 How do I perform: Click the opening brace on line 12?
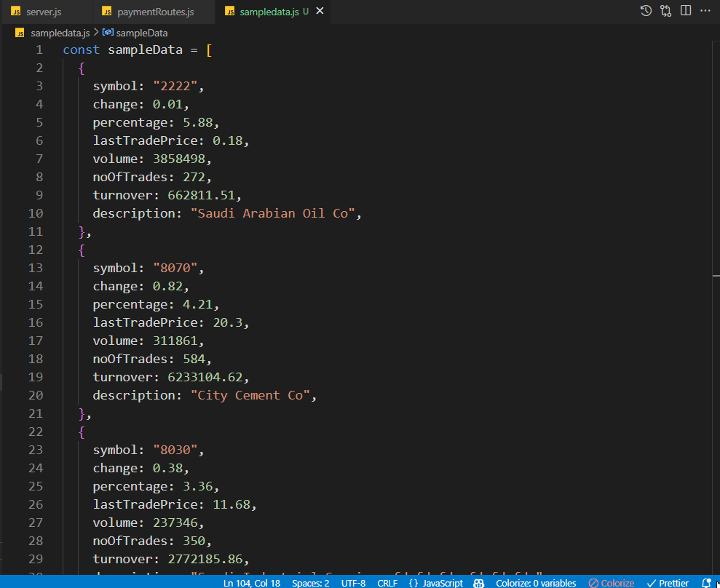(x=82, y=250)
